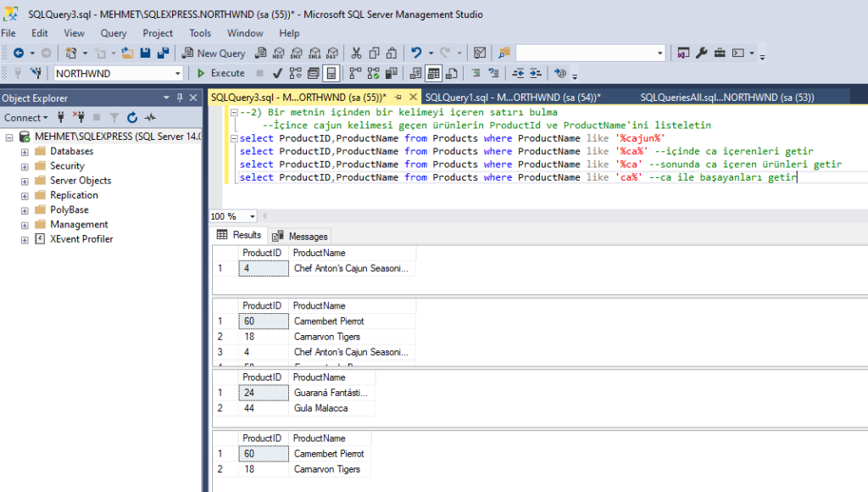Click the Cut scissors icon

tap(356, 53)
